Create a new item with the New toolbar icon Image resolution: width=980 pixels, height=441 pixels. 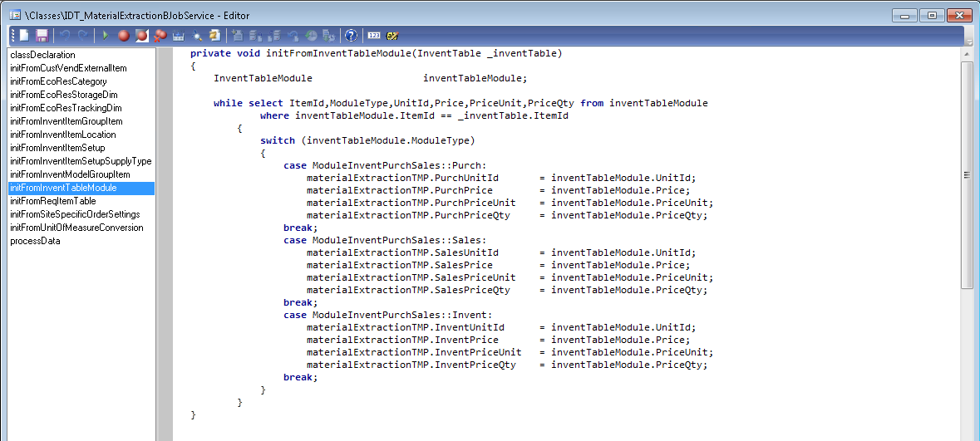(x=23, y=36)
